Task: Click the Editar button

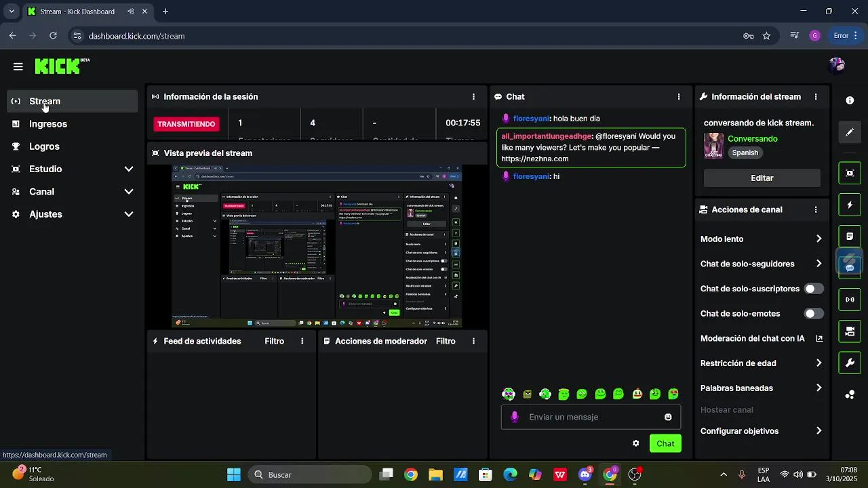Action: pos(762,178)
